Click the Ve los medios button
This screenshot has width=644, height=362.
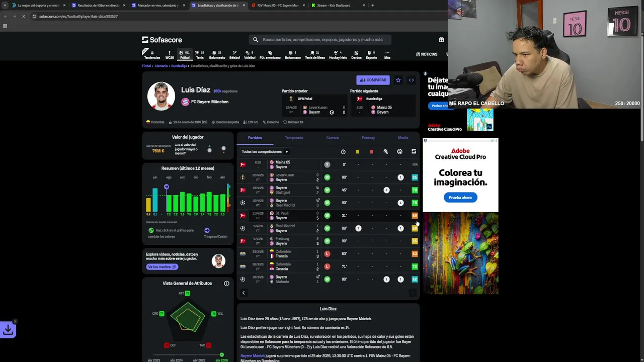pos(162,267)
